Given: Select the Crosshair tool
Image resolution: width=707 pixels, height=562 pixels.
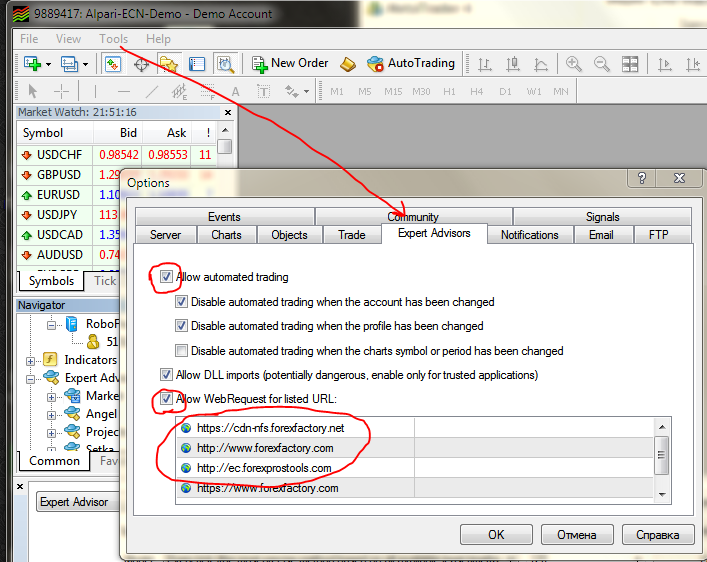Looking at the screenshot, I should click(61, 92).
